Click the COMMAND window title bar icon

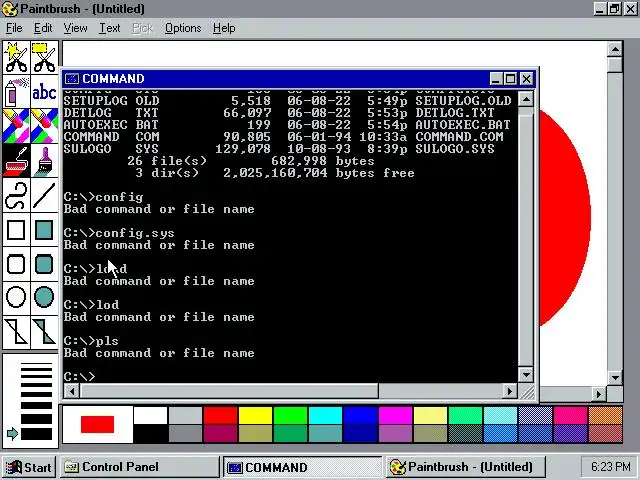coord(72,78)
